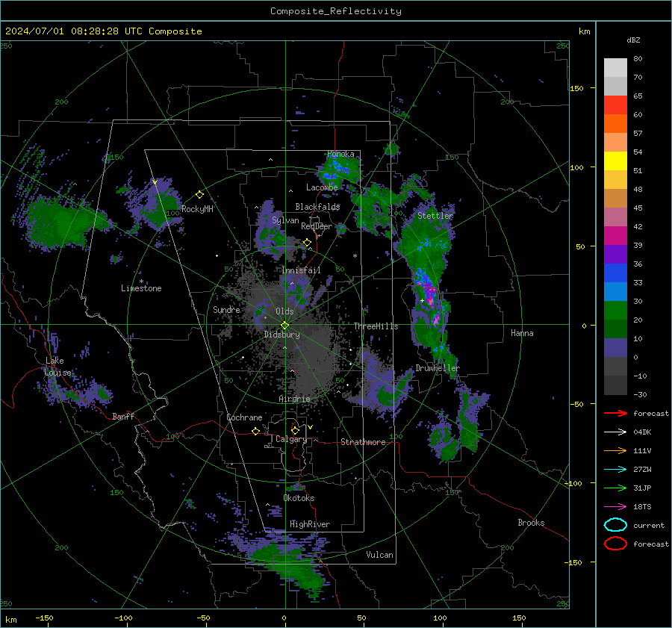The image size is (672, 628).
Task: Click the '18TS' legend text
Action: point(642,507)
